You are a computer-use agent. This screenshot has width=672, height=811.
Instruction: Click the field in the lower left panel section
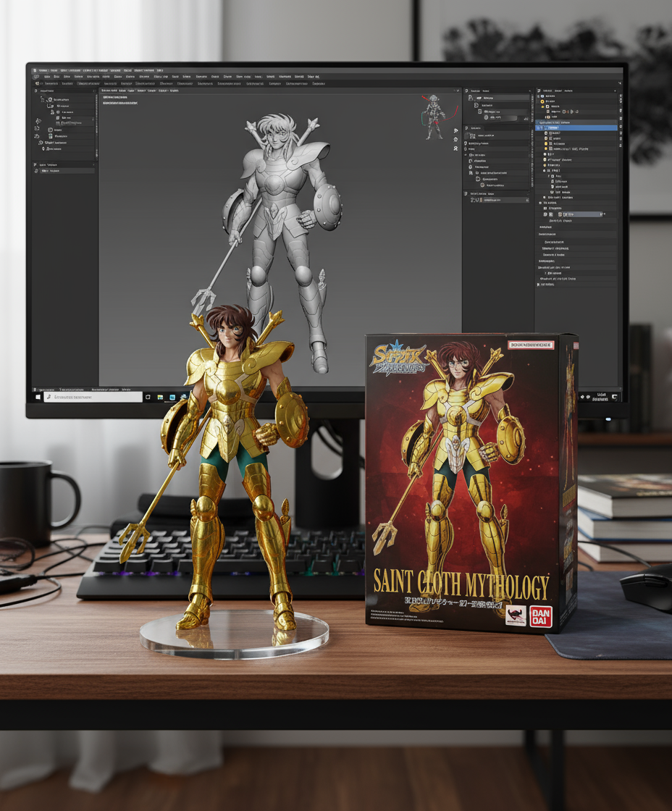(x=67, y=171)
